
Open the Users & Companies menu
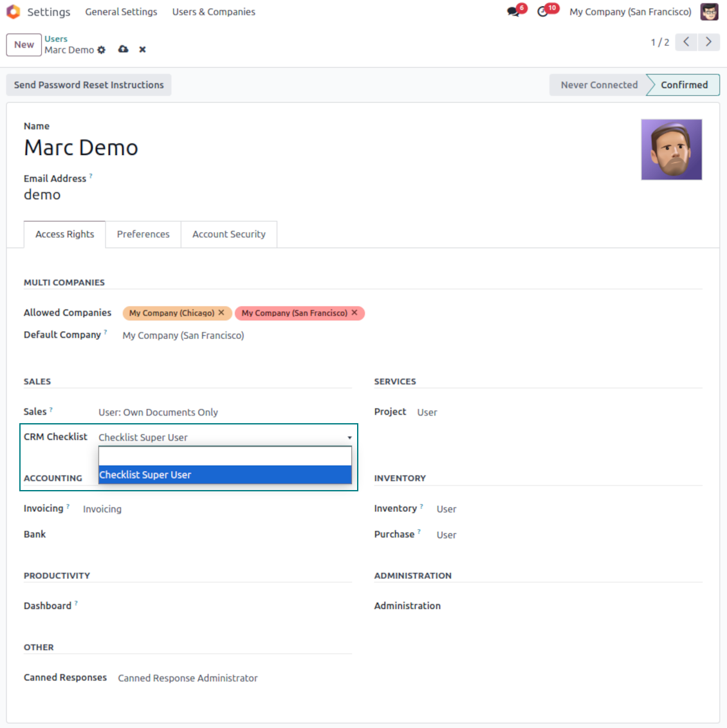[x=214, y=12]
